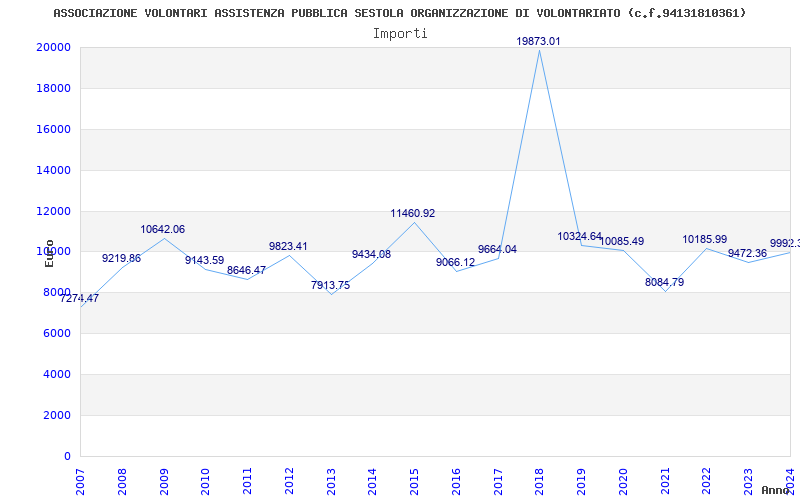Click x-axis year label 2023
The height and width of the screenshot is (500, 800).
[x=748, y=482]
